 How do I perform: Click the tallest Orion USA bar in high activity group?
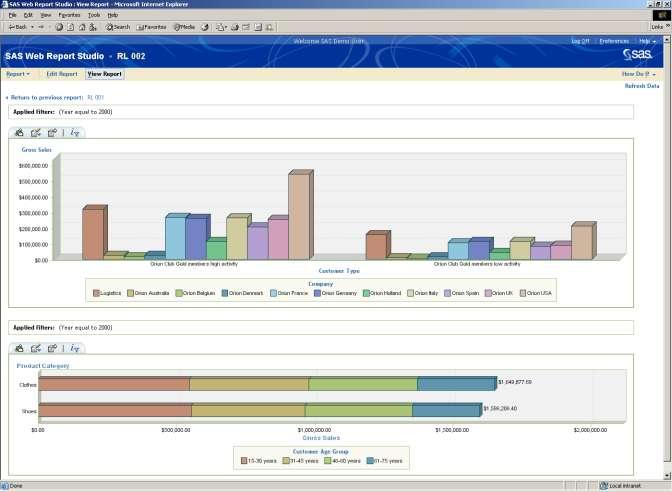coord(300,215)
